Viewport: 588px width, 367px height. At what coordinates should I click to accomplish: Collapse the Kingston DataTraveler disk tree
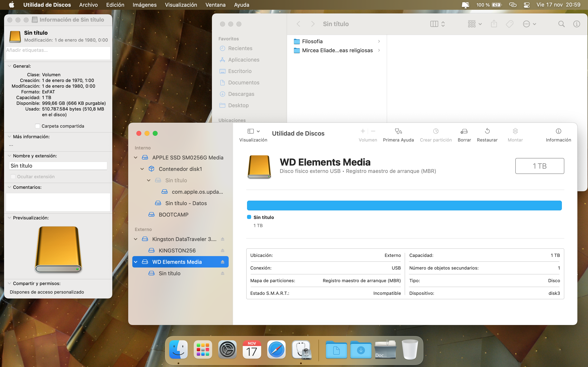click(136, 239)
